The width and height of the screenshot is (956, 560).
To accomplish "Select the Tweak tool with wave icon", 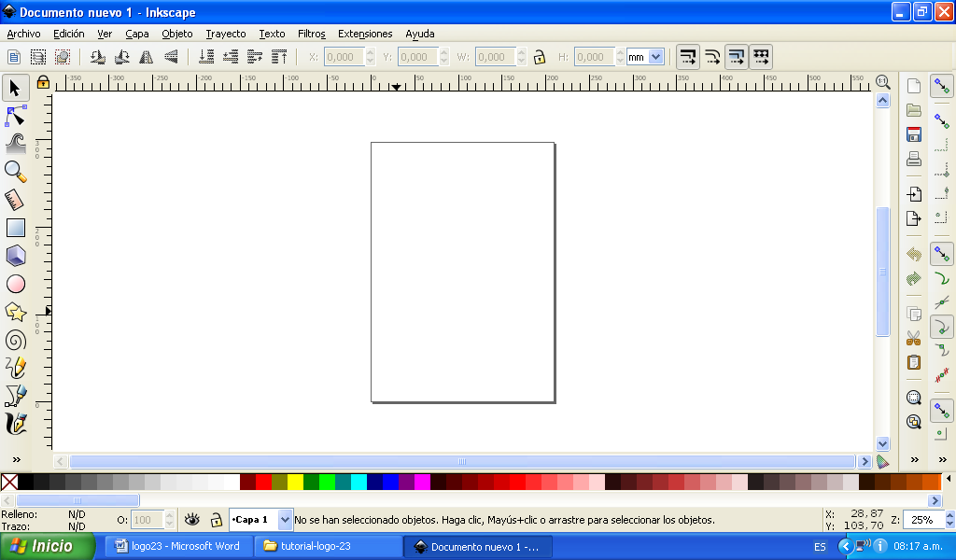I will (15, 144).
